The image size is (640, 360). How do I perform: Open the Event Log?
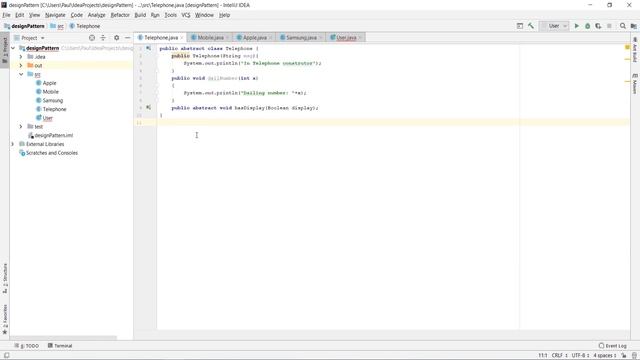coord(612,346)
